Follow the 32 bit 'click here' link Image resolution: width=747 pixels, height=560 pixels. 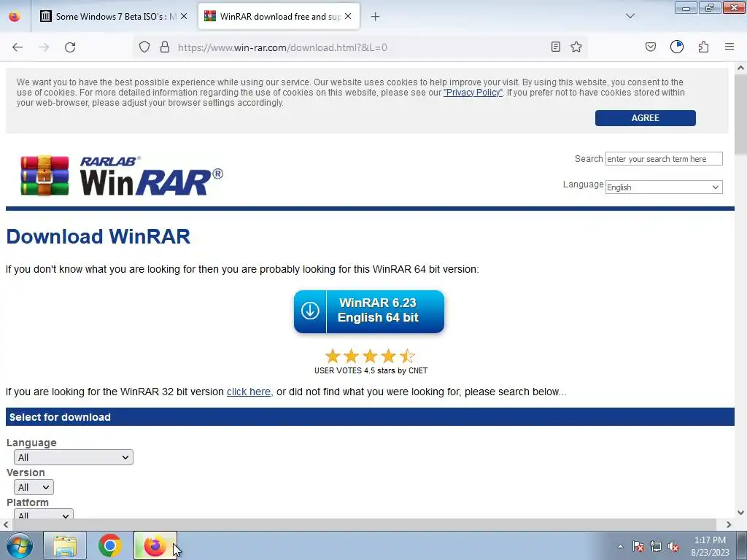tap(249, 392)
